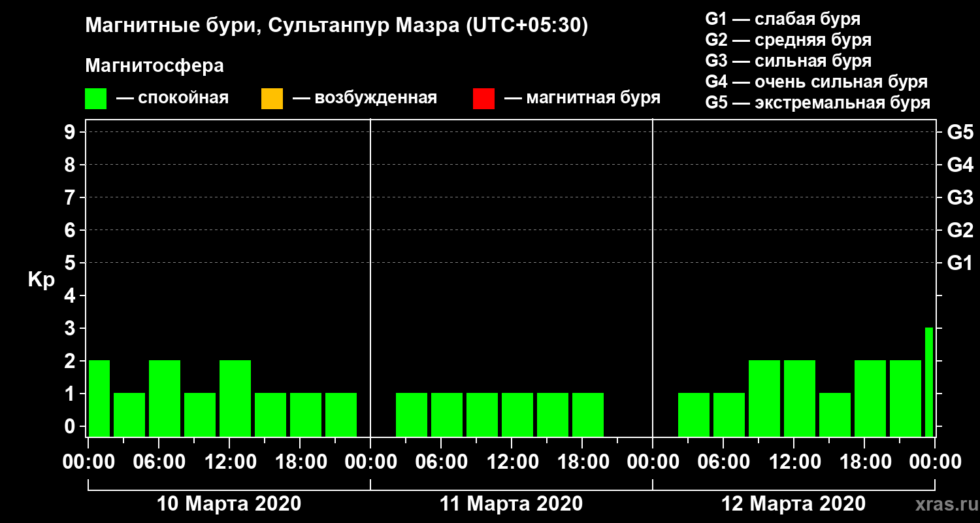980x523 pixels.
Task: Click the Kp 2 bar at 18:00 on 12 March
Action: (870, 398)
